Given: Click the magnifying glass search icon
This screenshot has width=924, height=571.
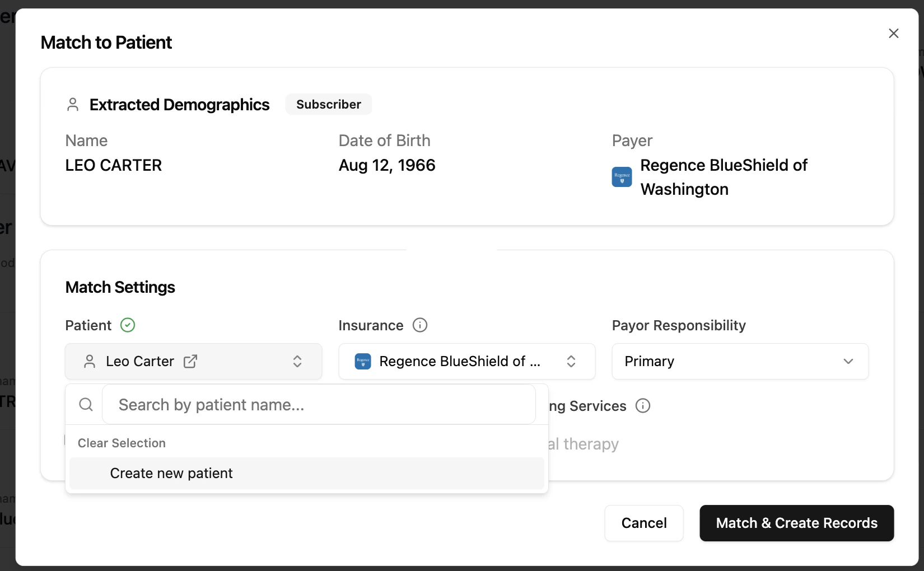Looking at the screenshot, I should [86, 404].
